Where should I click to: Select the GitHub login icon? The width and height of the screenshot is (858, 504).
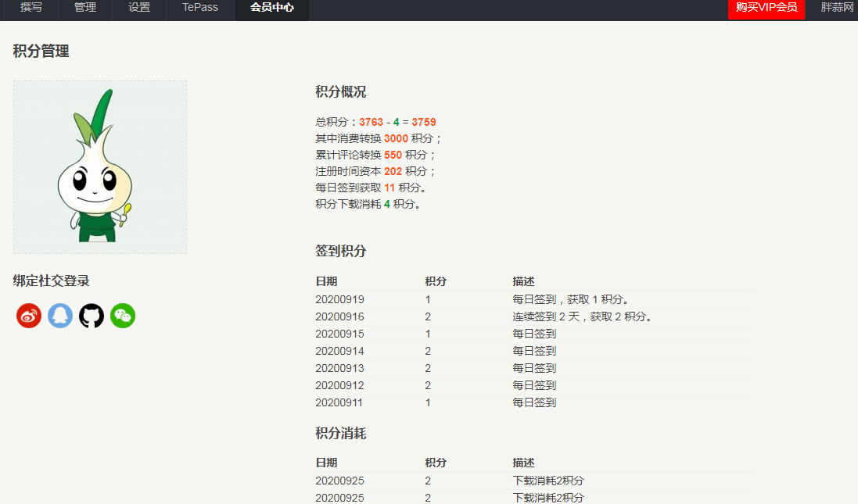(92, 316)
